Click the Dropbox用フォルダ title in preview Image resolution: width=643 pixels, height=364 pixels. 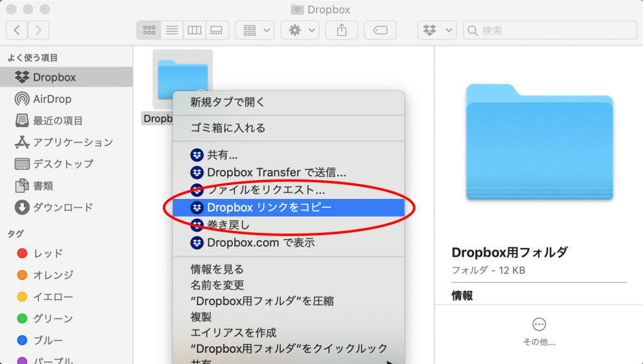pyautogui.click(x=510, y=252)
